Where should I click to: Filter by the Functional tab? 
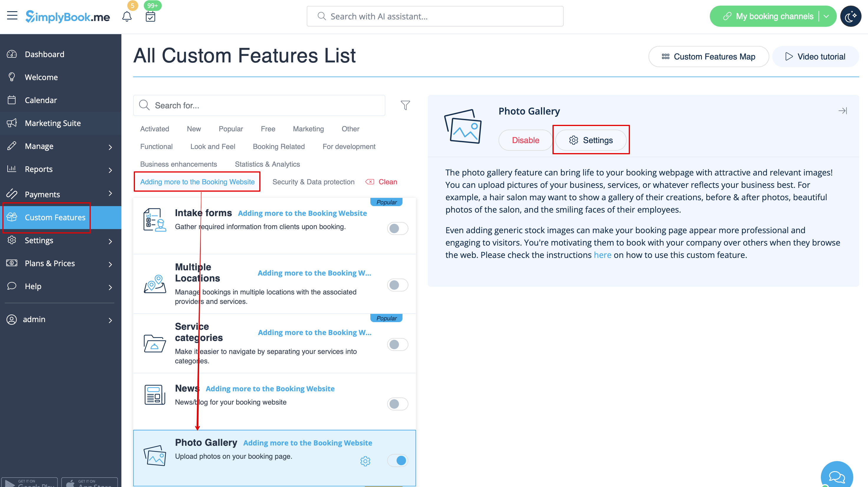click(156, 147)
